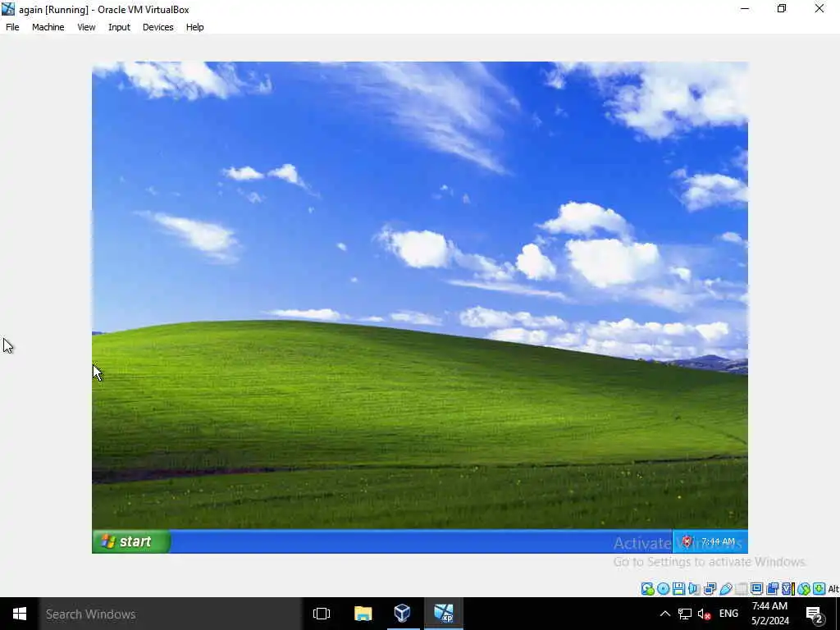Open the Help menu
Image resolution: width=840 pixels, height=630 pixels.
[195, 27]
